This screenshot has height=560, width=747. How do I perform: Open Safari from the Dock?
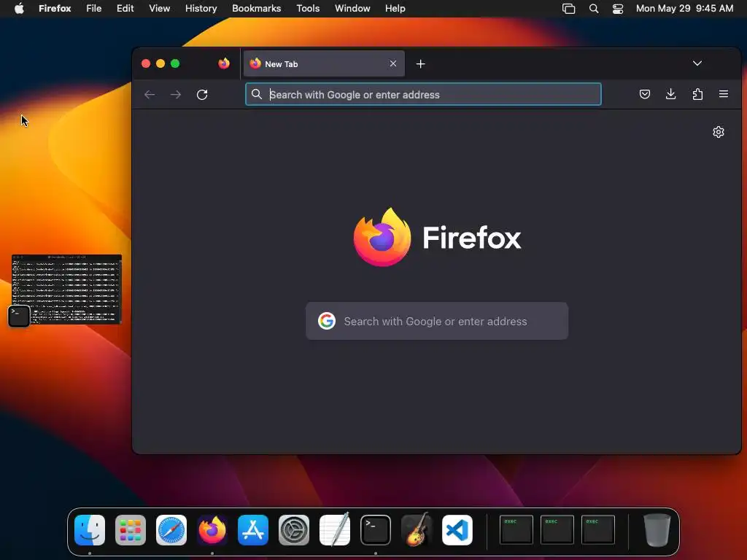[171, 530]
